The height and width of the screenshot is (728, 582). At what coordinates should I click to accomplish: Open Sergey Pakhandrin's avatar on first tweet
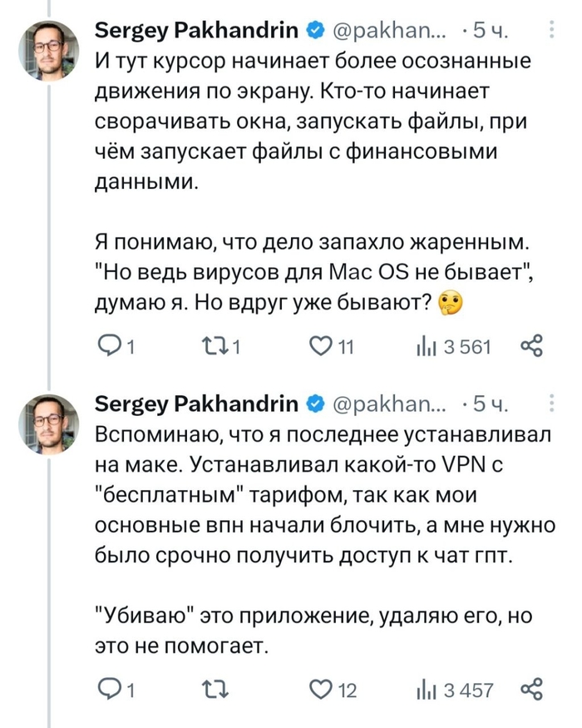[49, 50]
